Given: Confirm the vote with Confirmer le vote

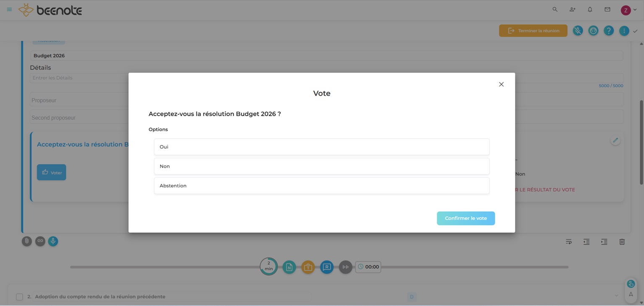Looking at the screenshot, I should [x=466, y=218].
